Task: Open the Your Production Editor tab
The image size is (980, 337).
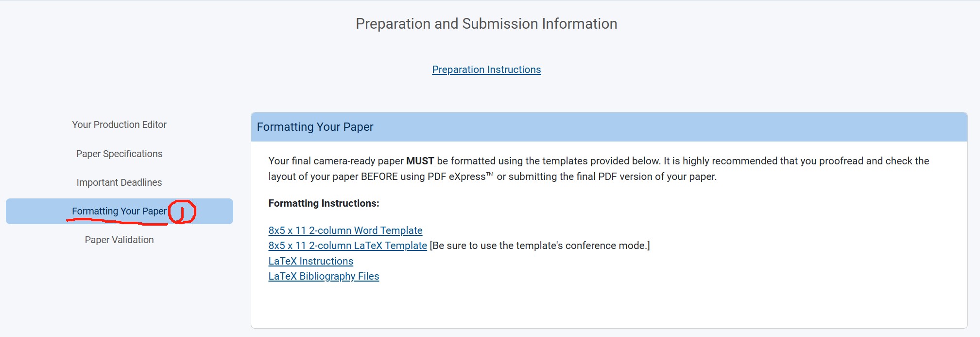Action: pyautogui.click(x=119, y=124)
